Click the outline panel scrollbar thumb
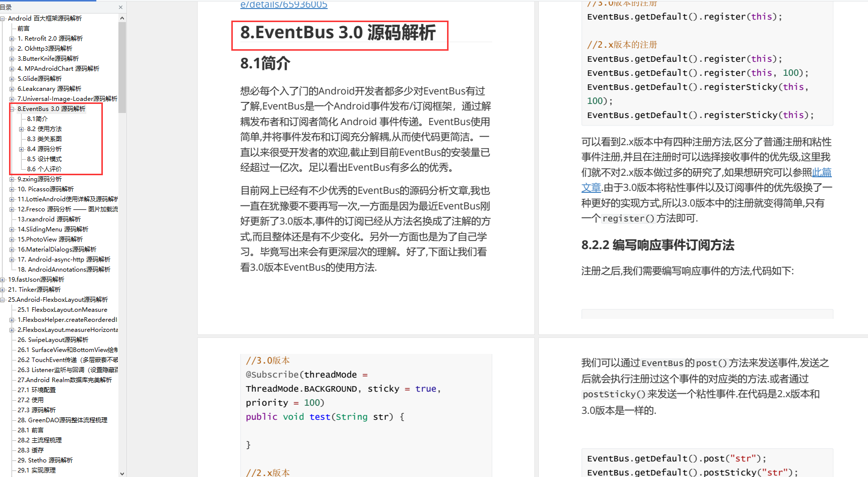The height and width of the screenshot is (477, 868). point(122,68)
